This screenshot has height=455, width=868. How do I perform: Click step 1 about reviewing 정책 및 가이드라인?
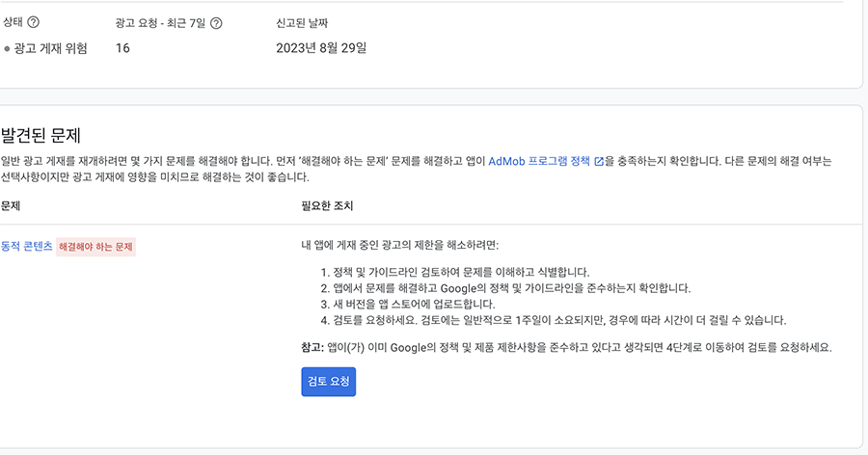click(460, 273)
